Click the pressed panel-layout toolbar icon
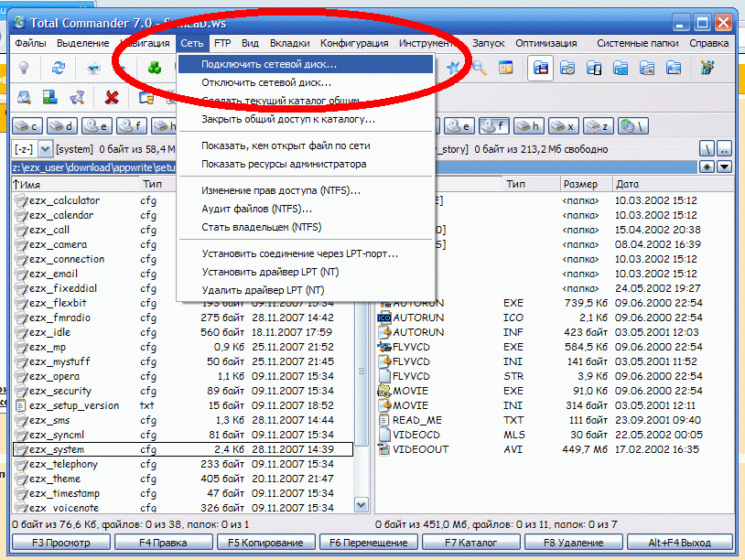This screenshot has width=745, height=560. (540, 69)
